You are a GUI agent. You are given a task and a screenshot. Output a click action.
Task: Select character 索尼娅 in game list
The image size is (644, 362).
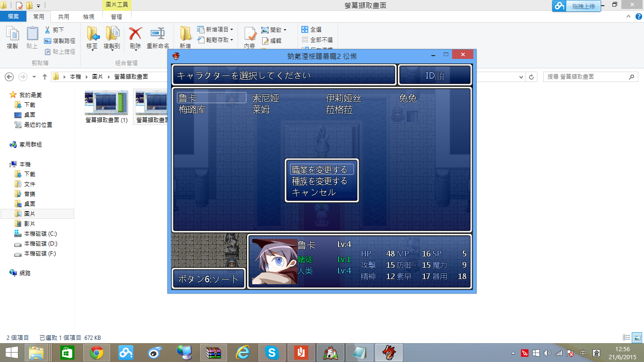266,98
